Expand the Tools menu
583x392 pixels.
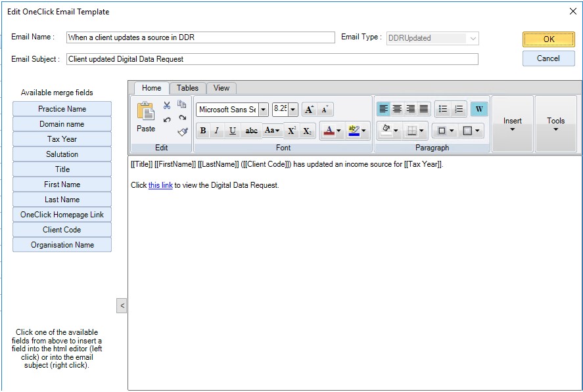pos(555,123)
